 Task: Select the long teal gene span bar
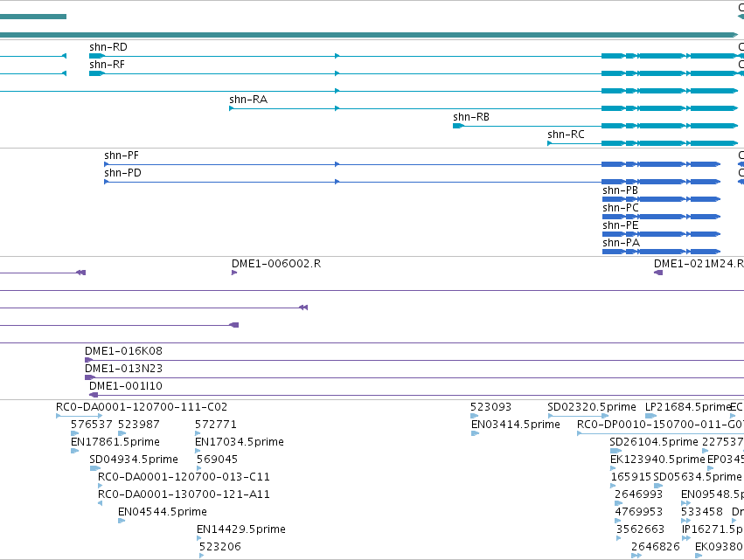click(x=369, y=35)
